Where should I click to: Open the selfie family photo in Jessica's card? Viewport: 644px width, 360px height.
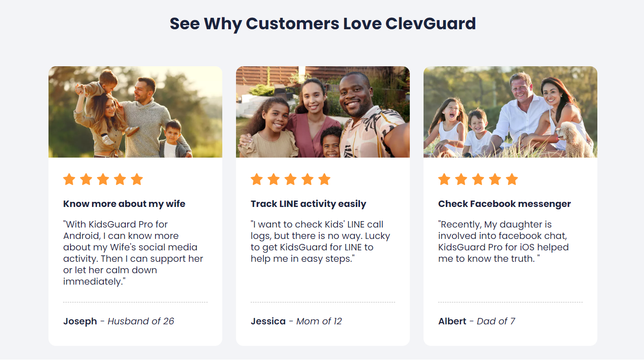tap(323, 112)
